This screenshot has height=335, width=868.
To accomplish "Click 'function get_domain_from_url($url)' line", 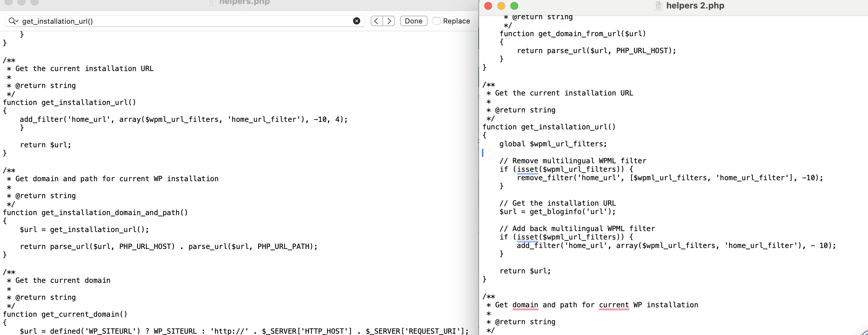I will point(572,34).
